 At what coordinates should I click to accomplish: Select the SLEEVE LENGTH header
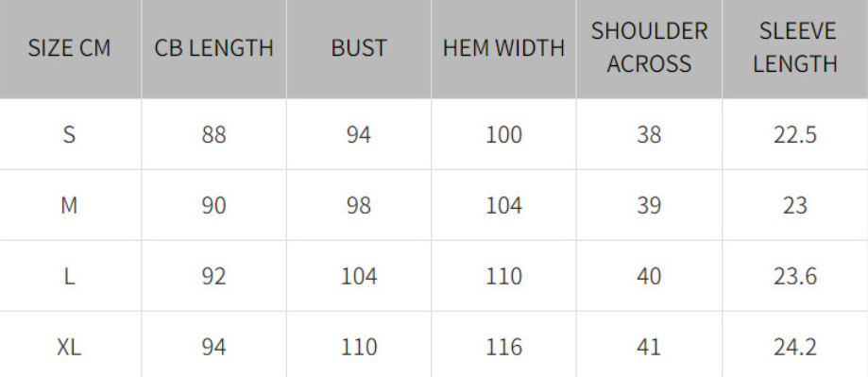click(x=795, y=47)
